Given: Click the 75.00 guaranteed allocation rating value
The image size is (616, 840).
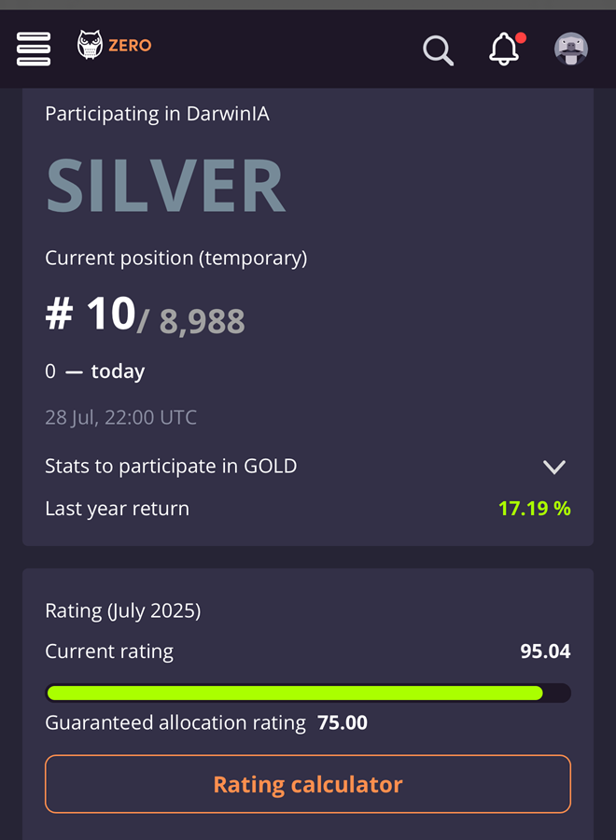Looking at the screenshot, I should (x=343, y=722).
